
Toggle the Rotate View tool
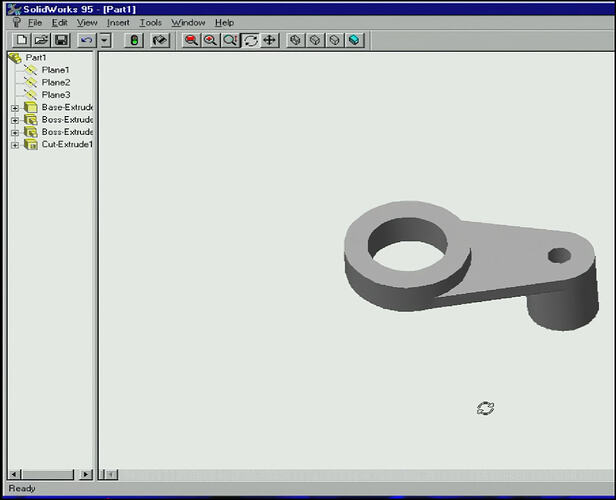tap(250, 40)
